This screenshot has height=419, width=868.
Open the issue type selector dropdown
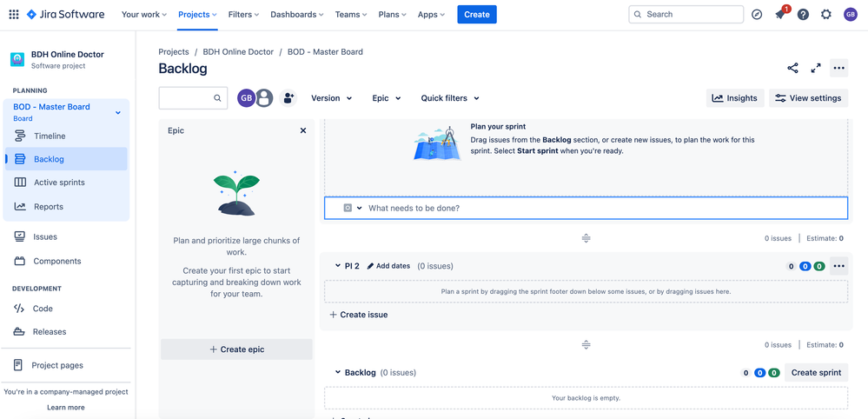[352, 208]
